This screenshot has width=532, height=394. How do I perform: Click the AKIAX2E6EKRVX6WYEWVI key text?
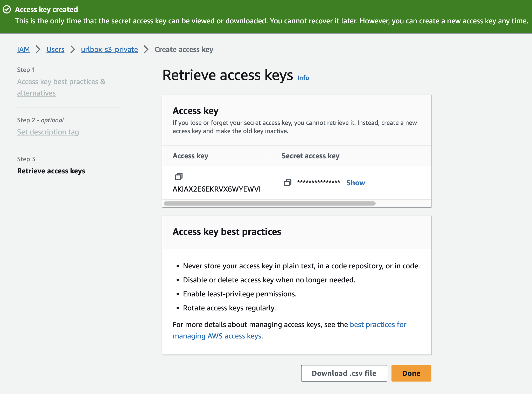[x=216, y=189]
